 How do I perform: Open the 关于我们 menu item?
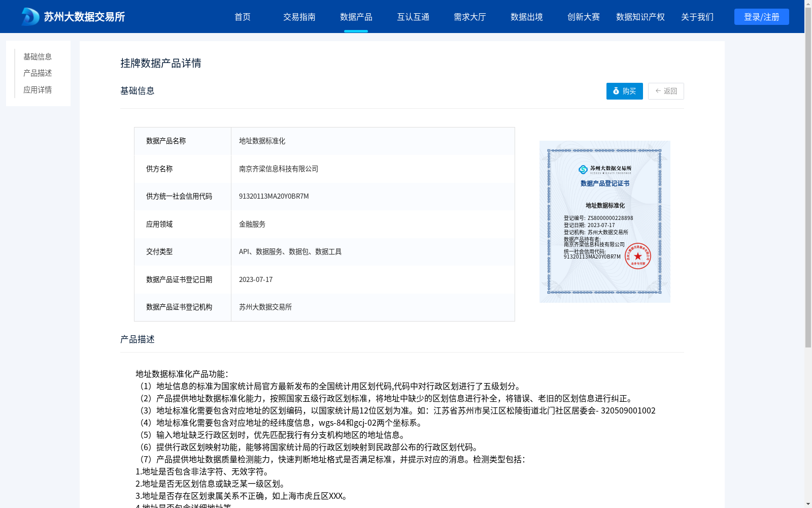[697, 17]
